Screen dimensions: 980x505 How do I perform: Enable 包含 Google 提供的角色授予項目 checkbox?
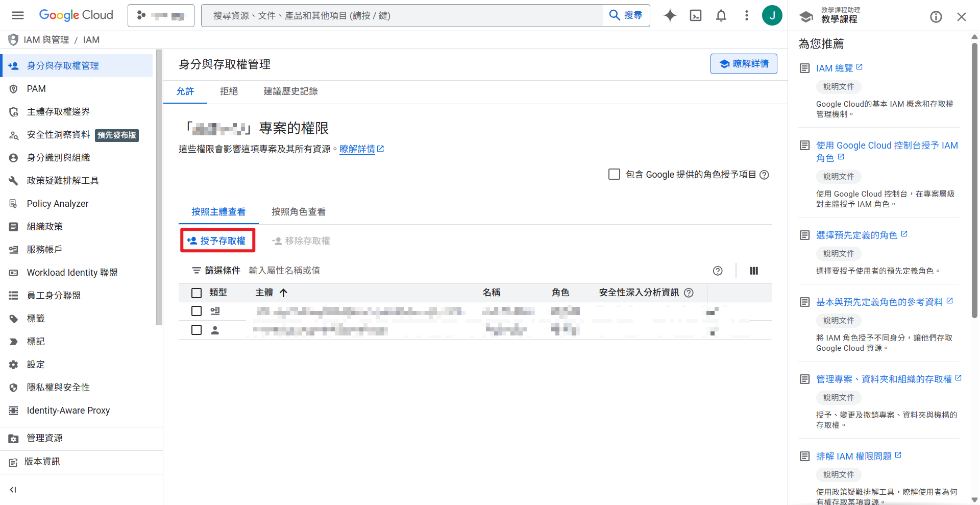click(614, 174)
